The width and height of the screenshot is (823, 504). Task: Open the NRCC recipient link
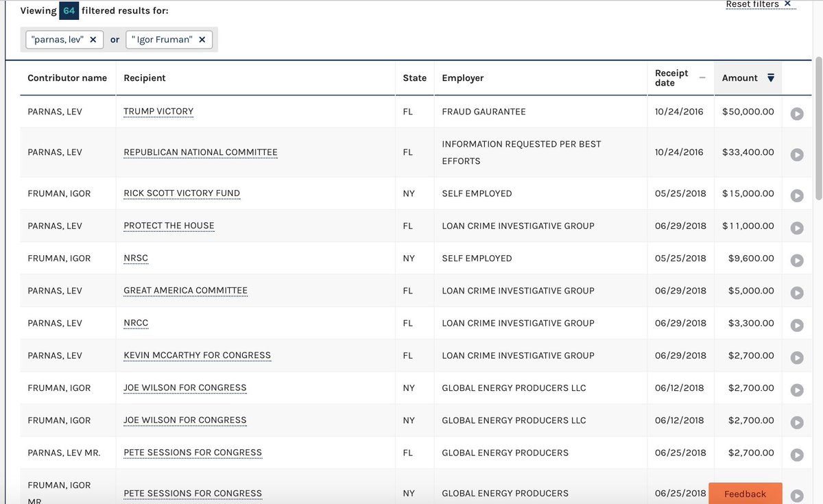click(136, 323)
